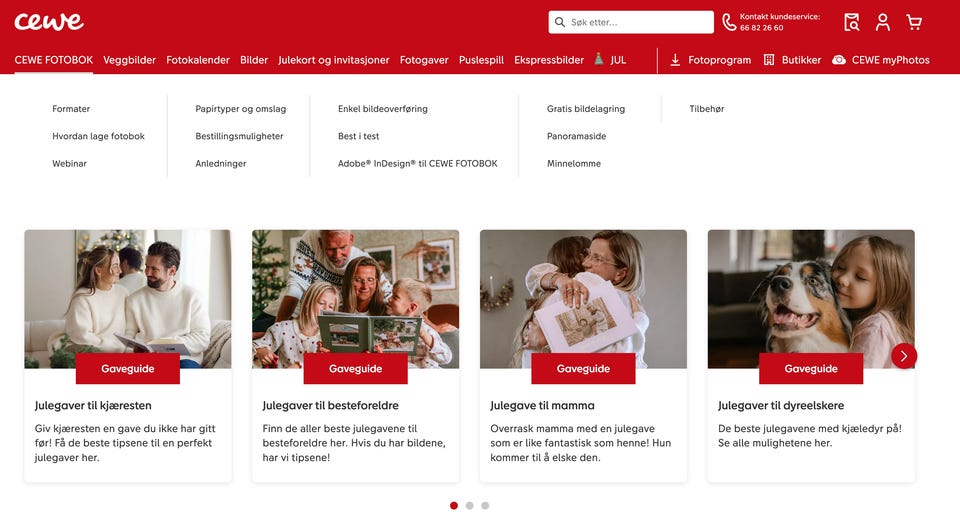Viewport: 960px width, 531px height.
Task: Select the second carousel dot
Action: coord(470,505)
